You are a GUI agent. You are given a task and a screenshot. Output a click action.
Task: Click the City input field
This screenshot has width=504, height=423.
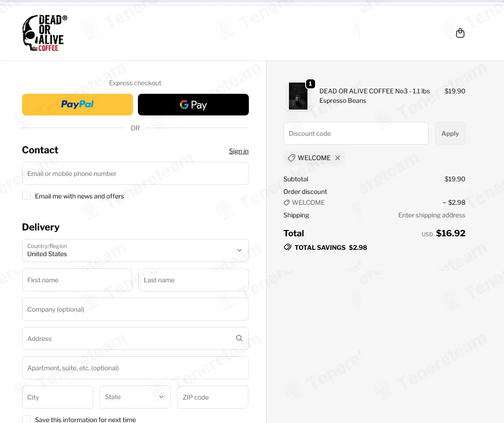(58, 397)
